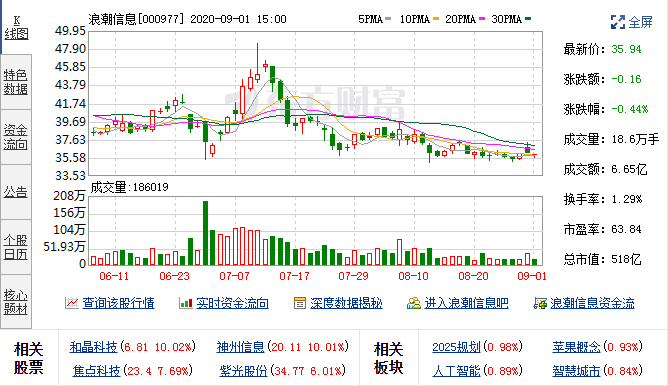
Task: Click the 换手率 value 1.29%
Action: point(627,199)
